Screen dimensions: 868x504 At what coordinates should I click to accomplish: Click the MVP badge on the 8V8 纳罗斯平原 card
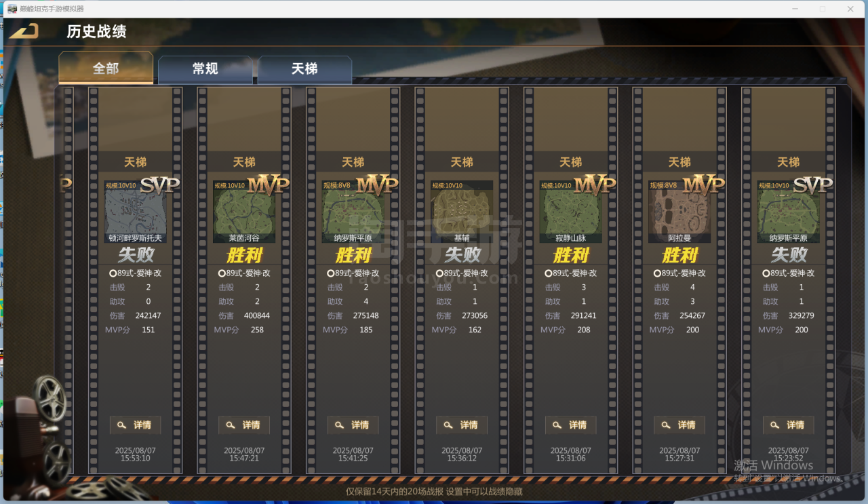click(377, 185)
